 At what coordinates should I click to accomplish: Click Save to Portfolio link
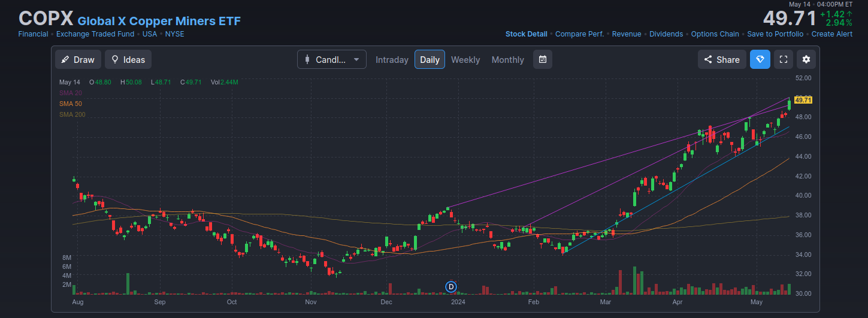tap(775, 34)
